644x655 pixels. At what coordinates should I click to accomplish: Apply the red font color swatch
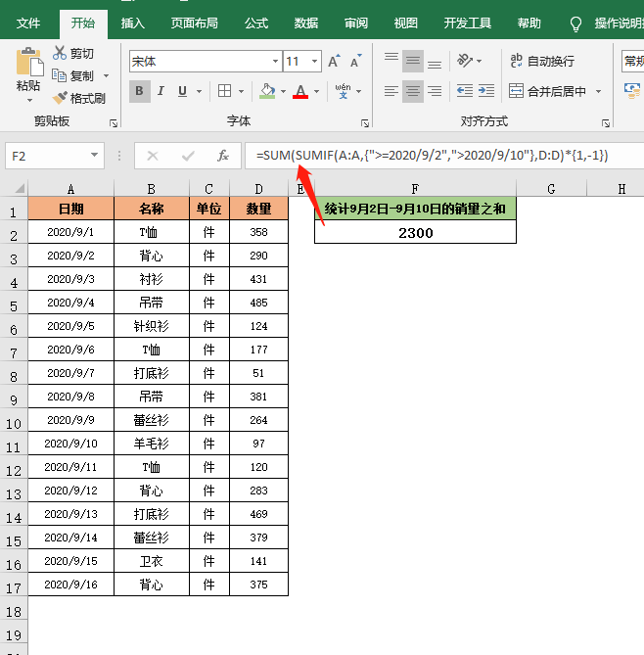pos(300,91)
